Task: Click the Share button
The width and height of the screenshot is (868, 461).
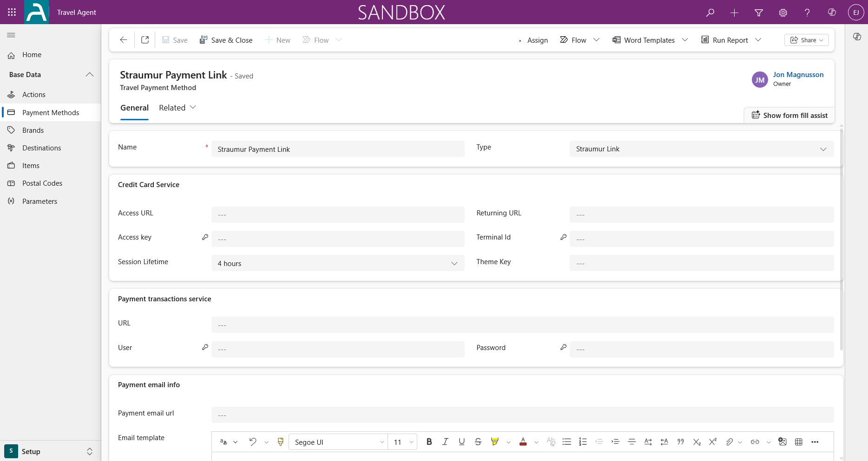Action: point(807,40)
